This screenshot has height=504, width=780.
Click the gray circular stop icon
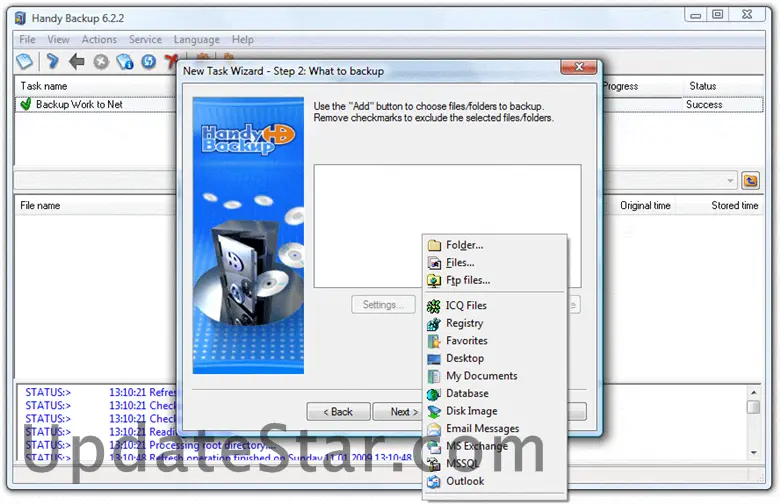[x=101, y=62]
